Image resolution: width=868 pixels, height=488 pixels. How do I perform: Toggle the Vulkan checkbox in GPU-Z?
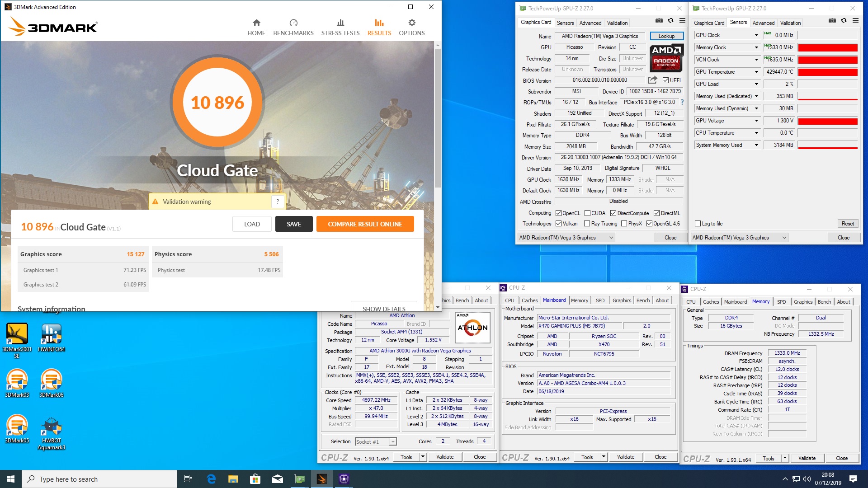pyautogui.click(x=559, y=224)
